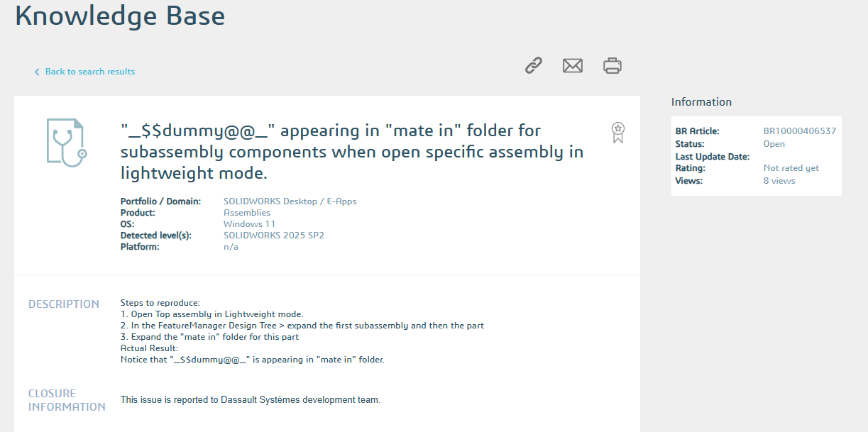868x432 pixels.
Task: Go back to search results
Action: (x=89, y=72)
